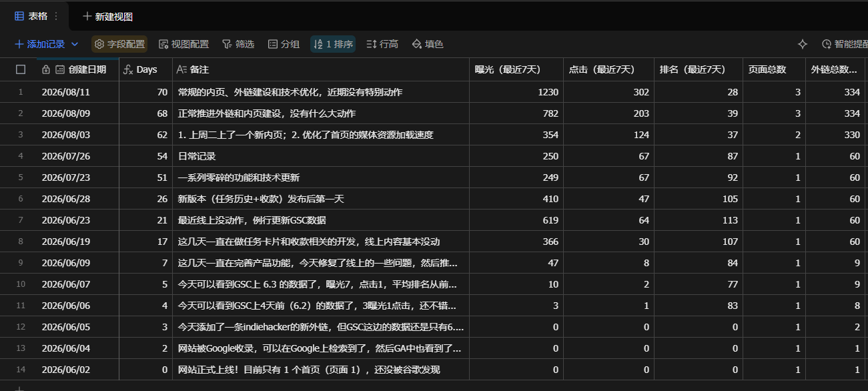
Task: Select the note starting 新版本（任务历史+收款）
Action: click(x=321, y=199)
